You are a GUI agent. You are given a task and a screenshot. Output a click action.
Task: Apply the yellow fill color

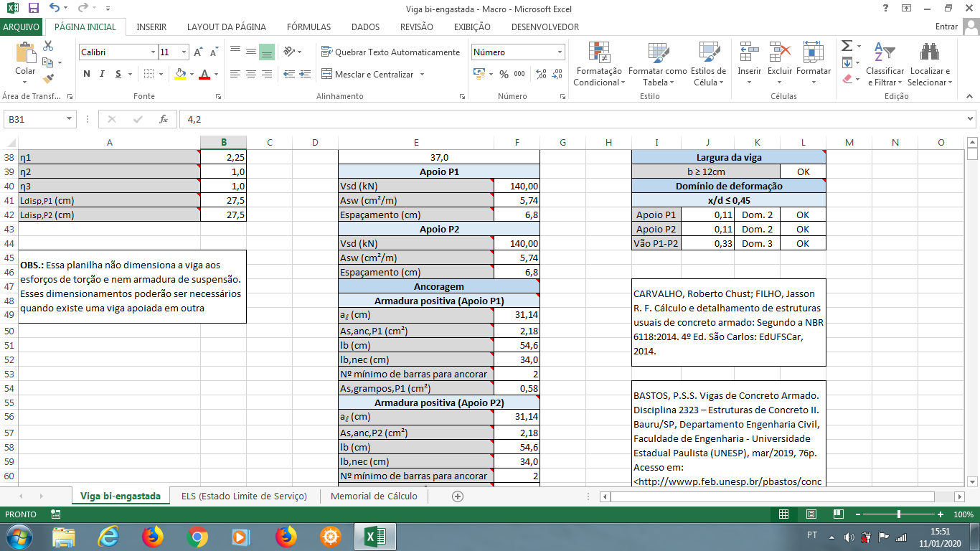(180, 74)
